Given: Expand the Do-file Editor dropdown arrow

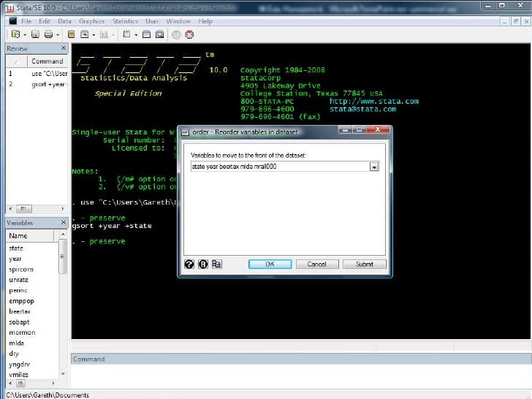Looking at the screenshot, I should tap(136, 35).
